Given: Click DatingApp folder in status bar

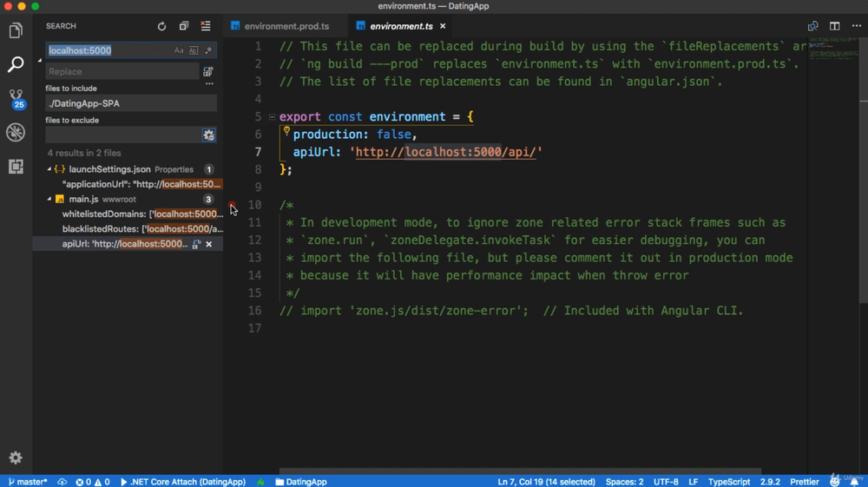Looking at the screenshot, I should click(x=301, y=482).
